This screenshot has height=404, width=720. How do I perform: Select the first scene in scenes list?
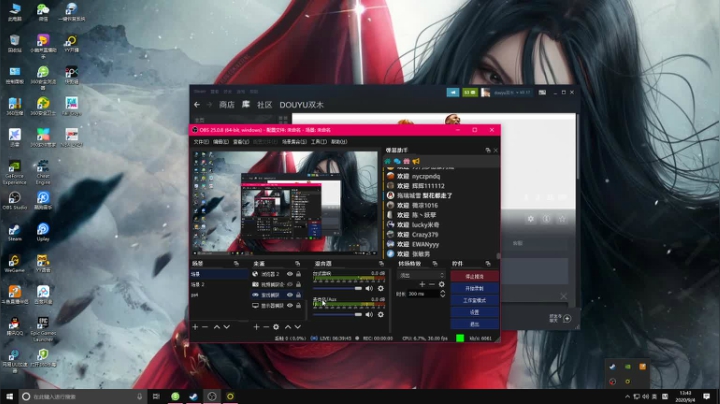219,274
